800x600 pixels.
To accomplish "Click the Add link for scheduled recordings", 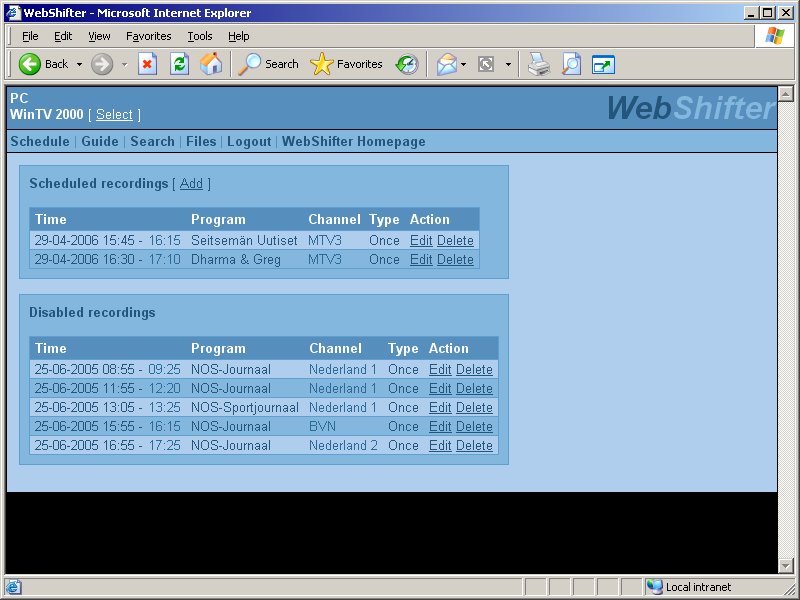I will 191,184.
